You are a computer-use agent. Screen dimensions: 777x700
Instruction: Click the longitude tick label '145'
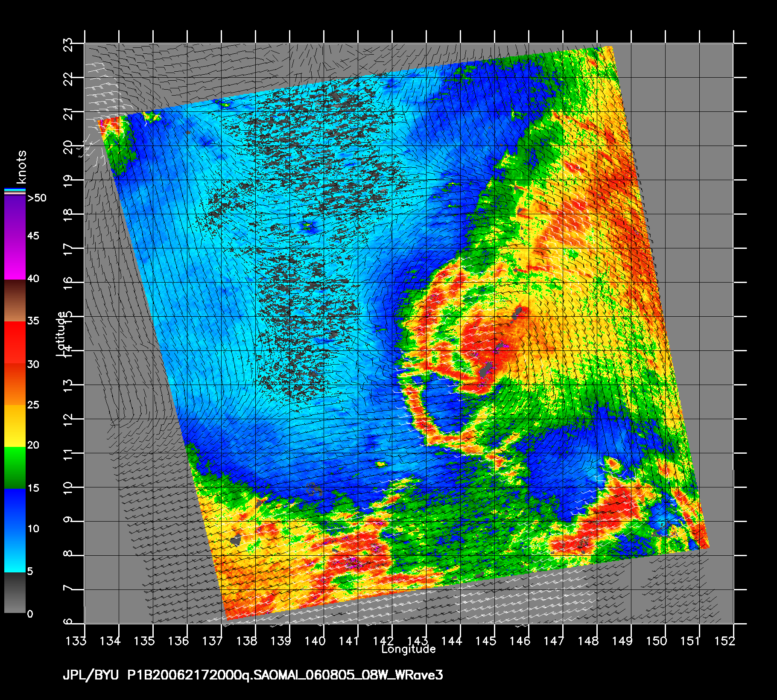click(x=485, y=641)
